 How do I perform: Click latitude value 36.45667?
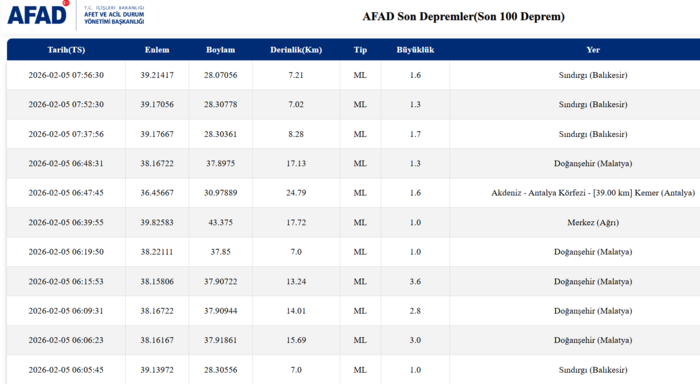157,193
